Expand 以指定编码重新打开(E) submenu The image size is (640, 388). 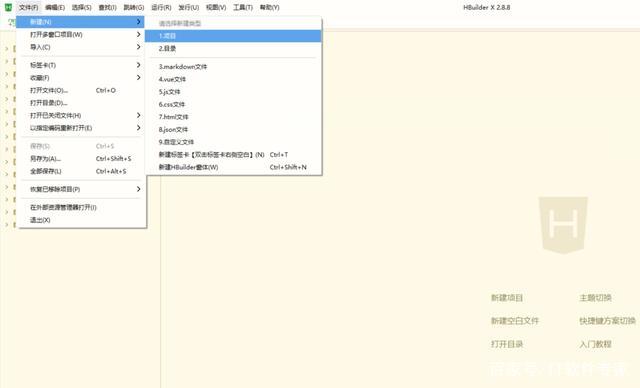pyautogui.click(x=80, y=128)
